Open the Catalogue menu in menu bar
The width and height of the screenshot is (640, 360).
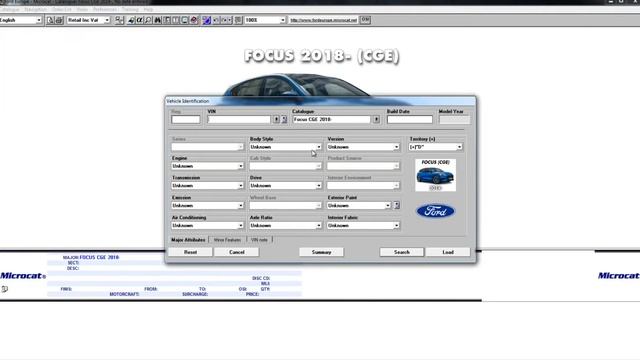[x=9, y=9]
